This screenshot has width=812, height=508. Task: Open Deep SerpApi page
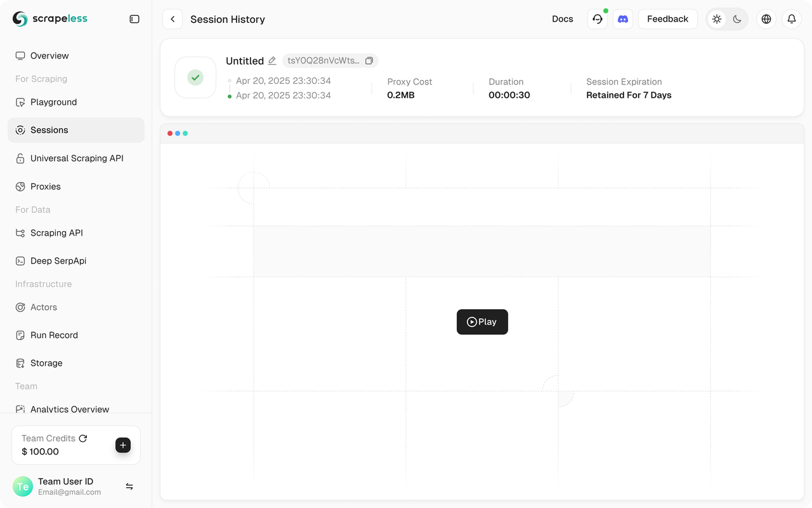(x=76, y=261)
